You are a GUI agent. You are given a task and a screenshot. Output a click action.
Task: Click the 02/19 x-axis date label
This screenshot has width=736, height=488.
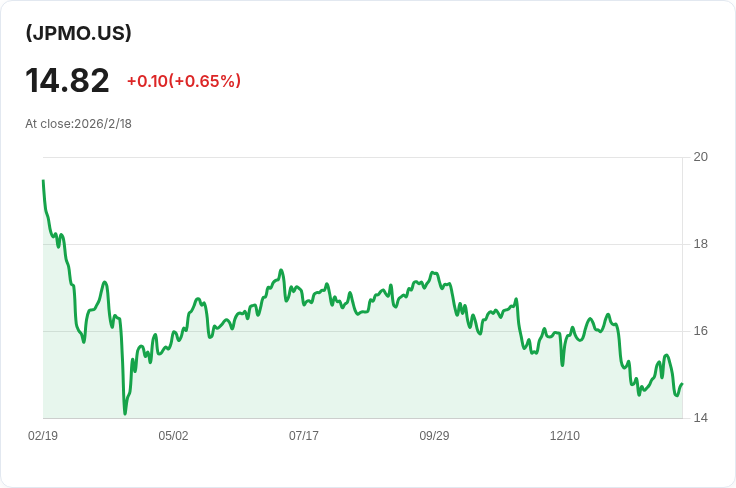pyautogui.click(x=43, y=436)
